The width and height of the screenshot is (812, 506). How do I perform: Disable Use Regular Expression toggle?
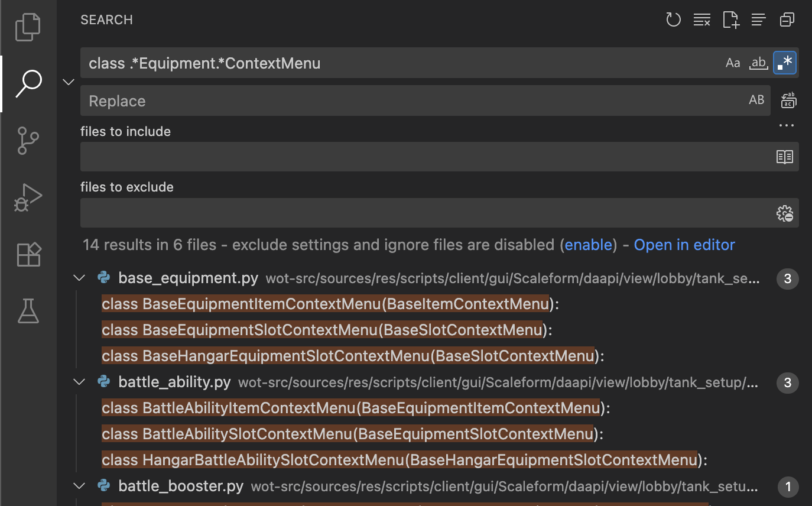785,63
